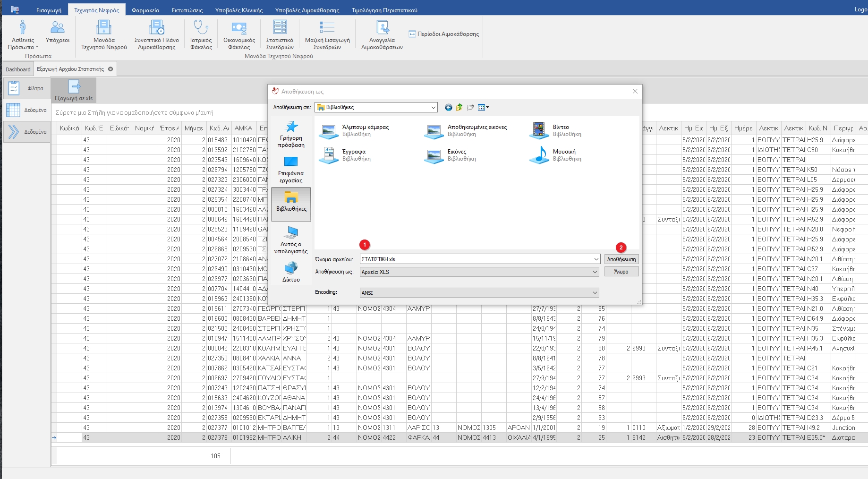Select Γρήγορη πρόσβαση in save dialog

(x=291, y=134)
